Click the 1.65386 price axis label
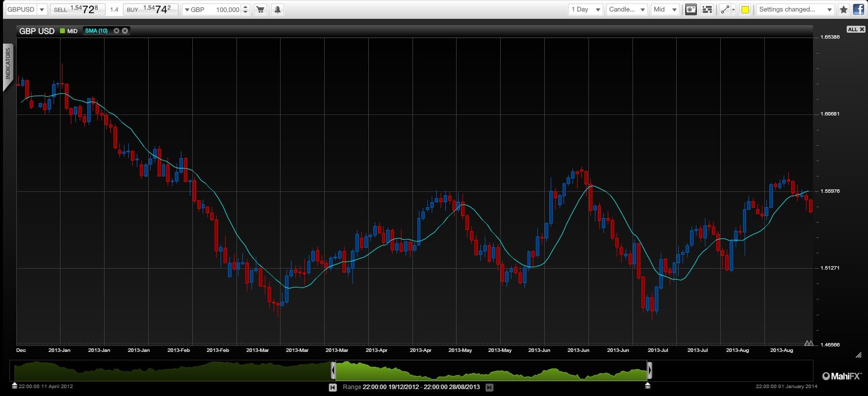Image resolution: width=868 pixels, height=396 pixels. (x=830, y=37)
